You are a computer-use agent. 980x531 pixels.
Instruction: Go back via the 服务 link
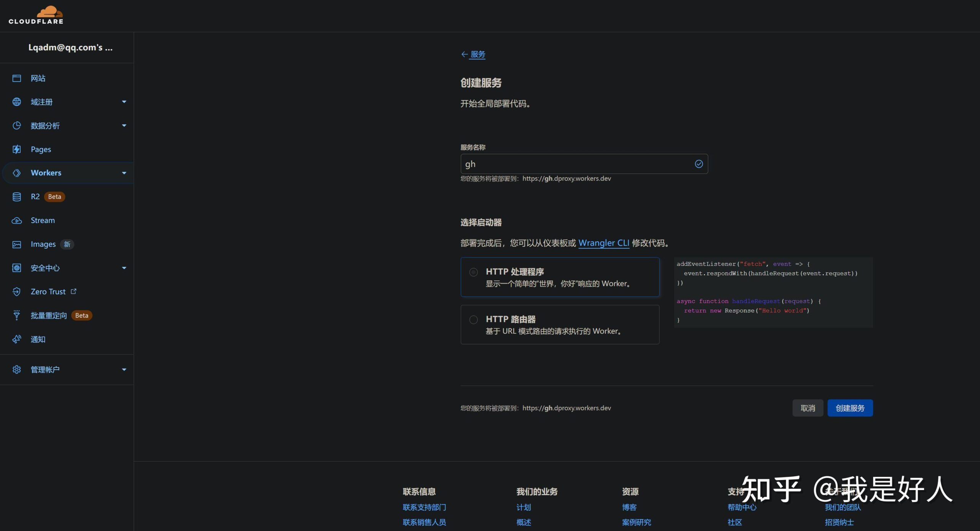pos(478,54)
